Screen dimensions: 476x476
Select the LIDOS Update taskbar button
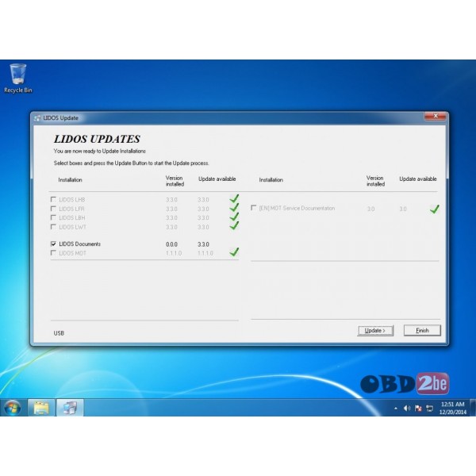point(70,408)
